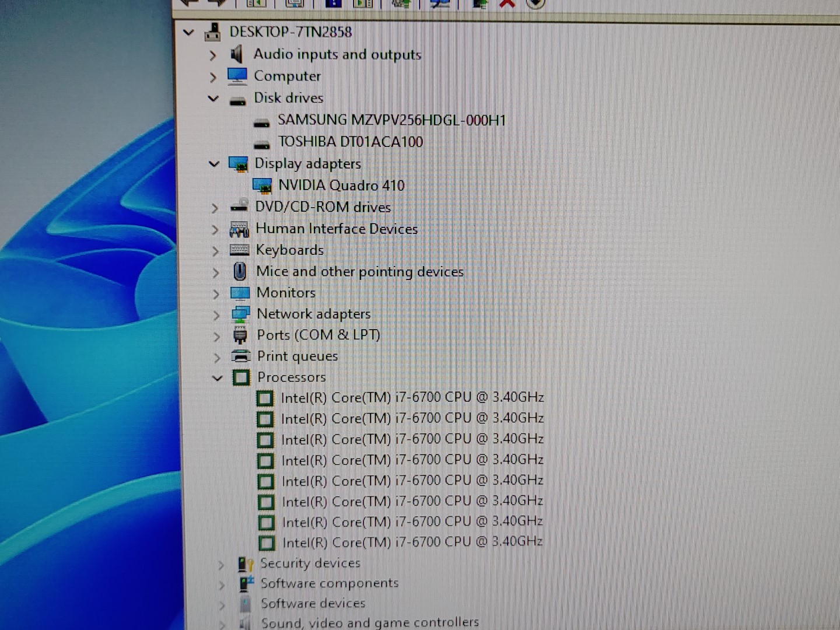Click the red X uninstall device toolbar icon
840x630 pixels.
(507, 3)
